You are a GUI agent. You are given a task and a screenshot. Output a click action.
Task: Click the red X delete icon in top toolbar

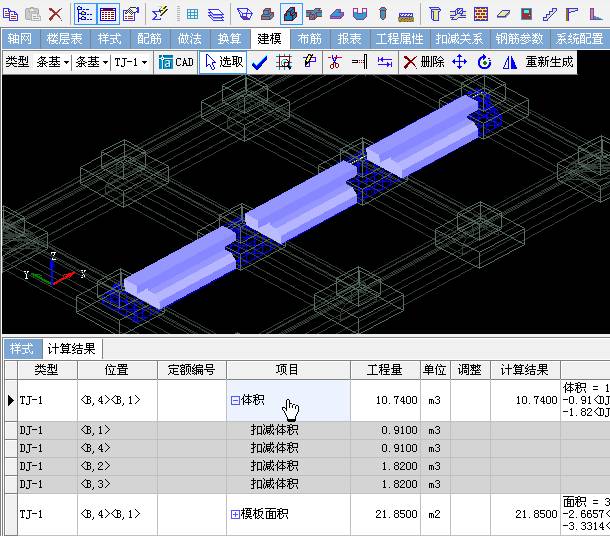click(x=55, y=14)
